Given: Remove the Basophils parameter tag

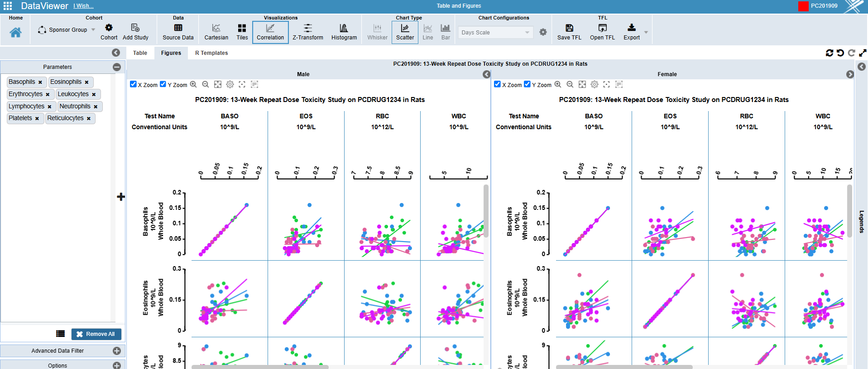Looking at the screenshot, I should click(x=40, y=82).
